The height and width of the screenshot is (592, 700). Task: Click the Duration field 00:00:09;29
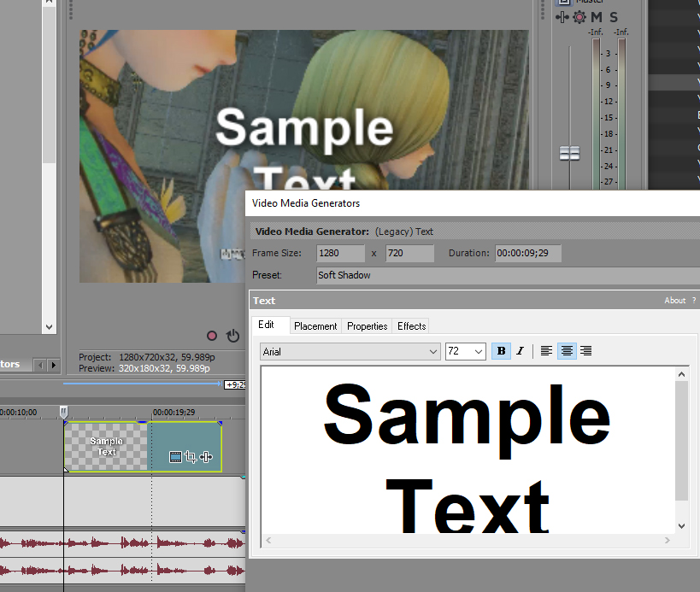[527, 253]
